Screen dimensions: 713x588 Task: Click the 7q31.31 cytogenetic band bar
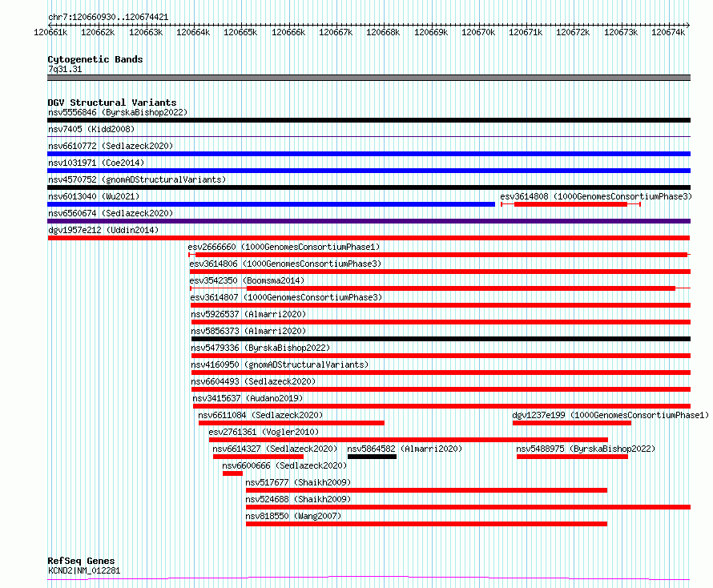pos(369,78)
